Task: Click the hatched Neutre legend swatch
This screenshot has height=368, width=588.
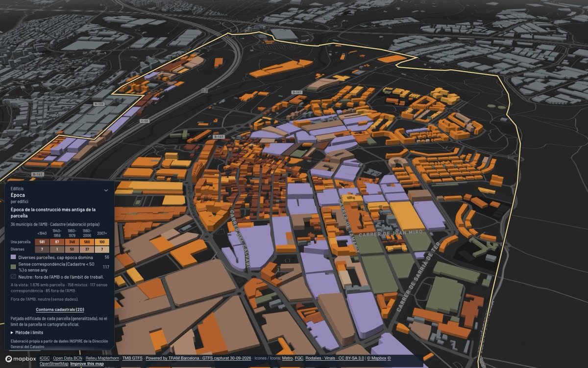Action: pos(13,277)
